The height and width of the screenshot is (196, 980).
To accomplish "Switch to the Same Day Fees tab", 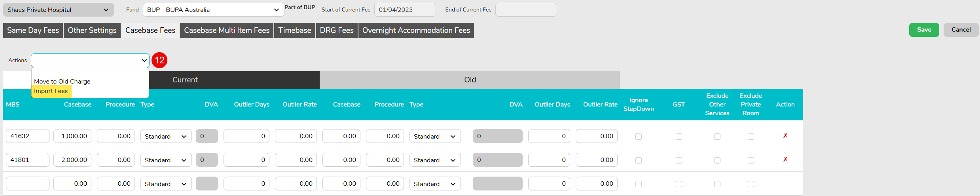I will (x=33, y=30).
